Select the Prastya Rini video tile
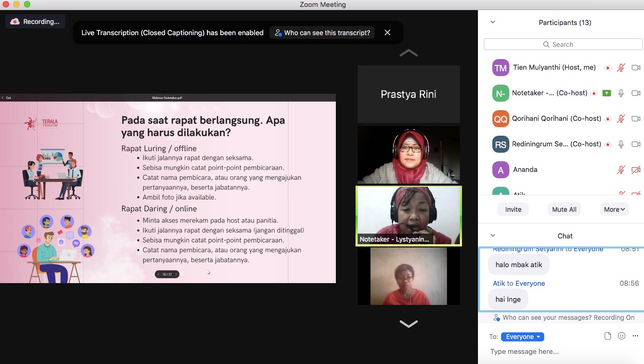The image size is (644, 364). [x=409, y=94]
